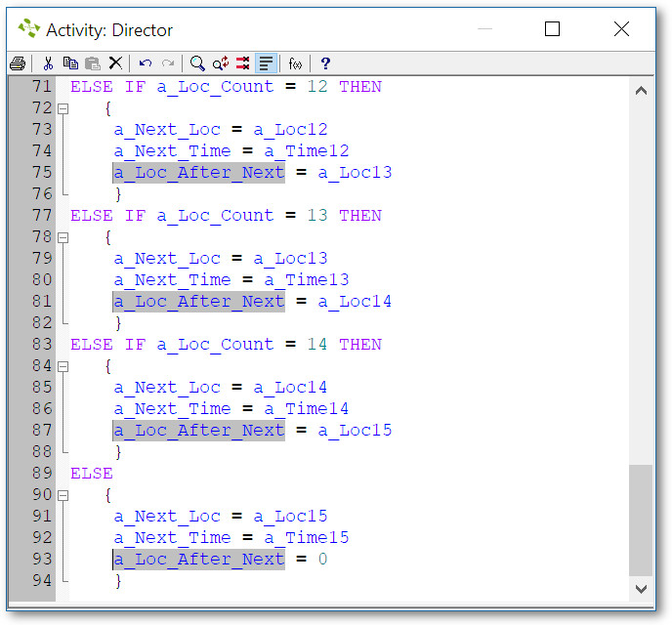Click the Undo arrow icon
This screenshot has height=625, width=672.
tap(146, 63)
